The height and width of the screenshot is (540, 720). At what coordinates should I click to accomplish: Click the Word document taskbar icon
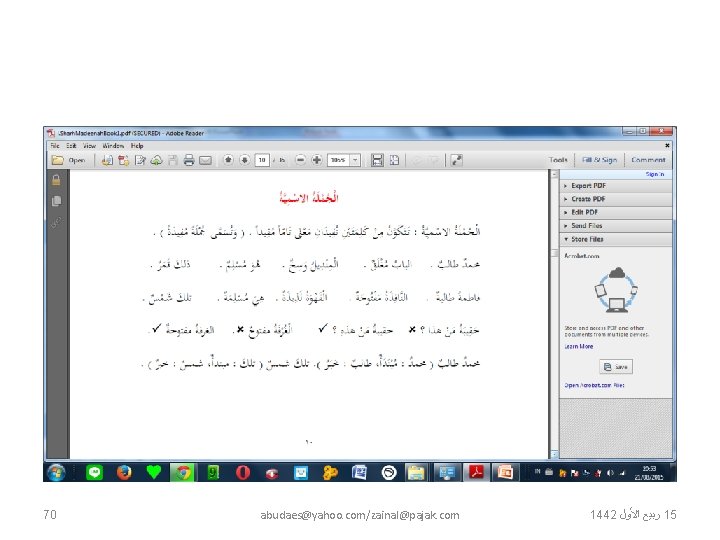click(x=359, y=472)
